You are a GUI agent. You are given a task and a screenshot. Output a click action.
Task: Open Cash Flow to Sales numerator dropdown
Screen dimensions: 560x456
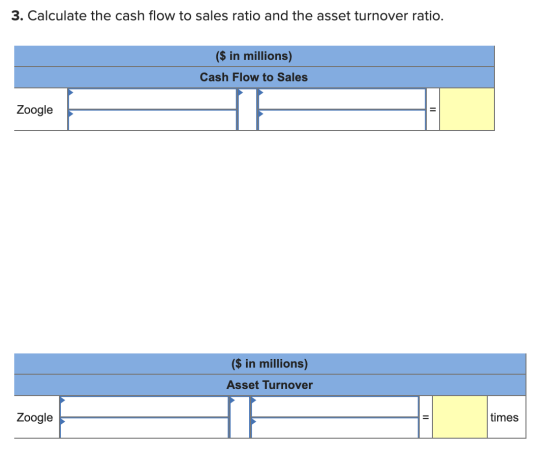pyautogui.click(x=152, y=99)
